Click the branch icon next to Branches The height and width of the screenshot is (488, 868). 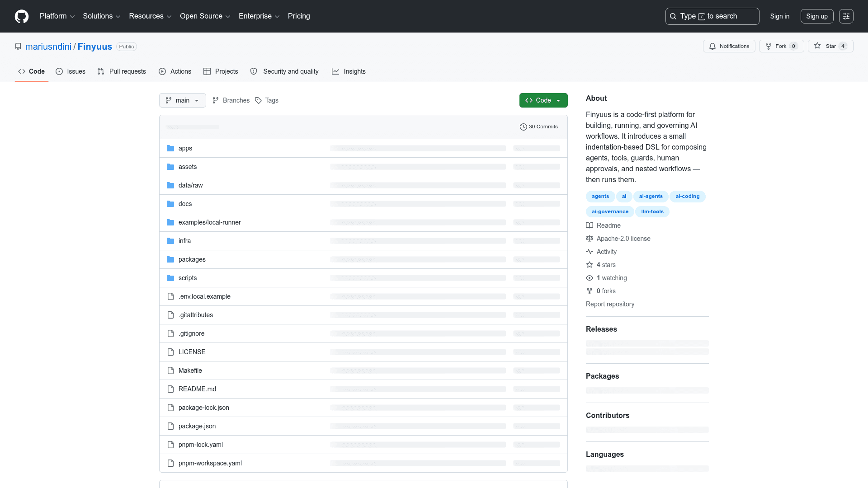(216, 100)
